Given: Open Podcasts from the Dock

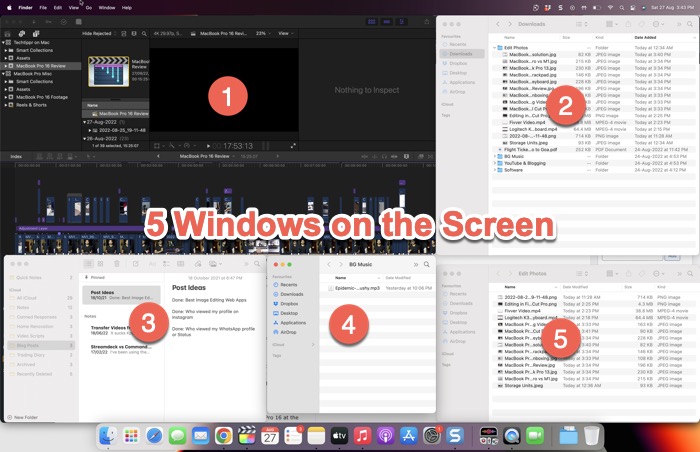Looking at the screenshot, I should tap(385, 435).
